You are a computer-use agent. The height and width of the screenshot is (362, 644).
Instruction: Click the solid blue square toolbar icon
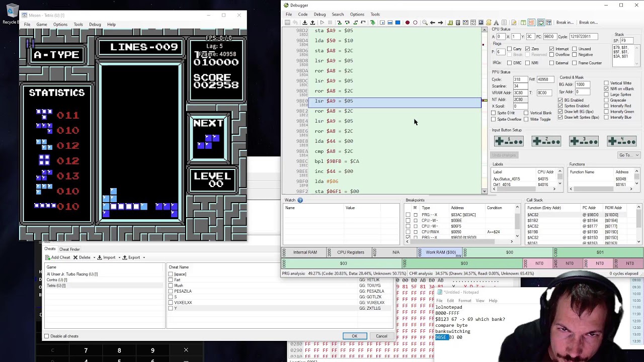tap(397, 22)
